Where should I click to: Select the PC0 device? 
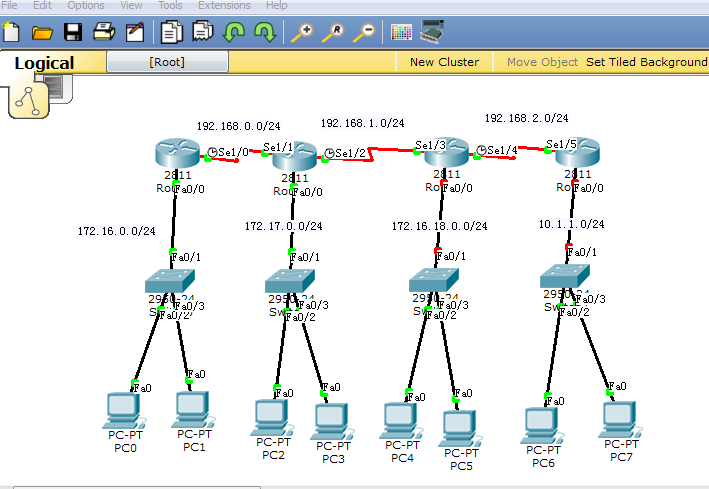point(125,423)
